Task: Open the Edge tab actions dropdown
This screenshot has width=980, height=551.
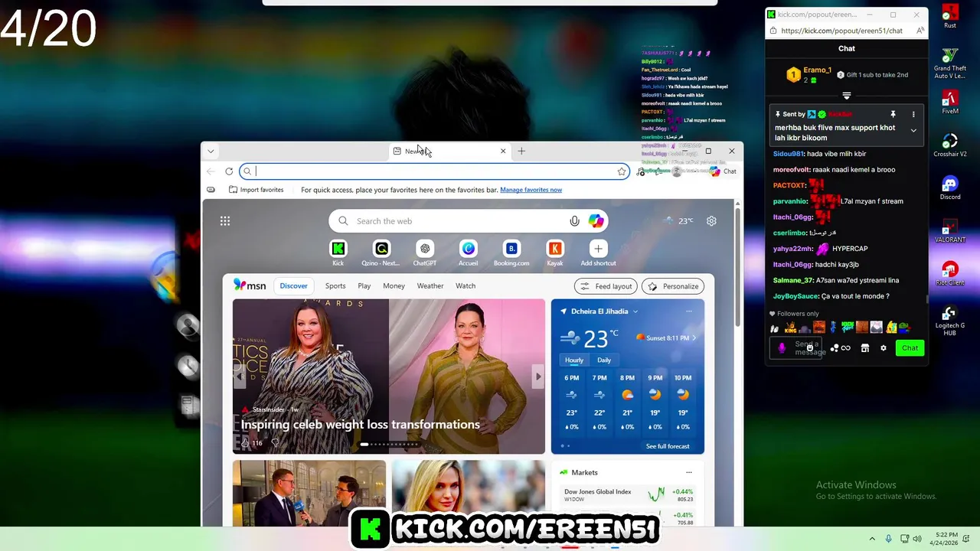Action: click(211, 151)
